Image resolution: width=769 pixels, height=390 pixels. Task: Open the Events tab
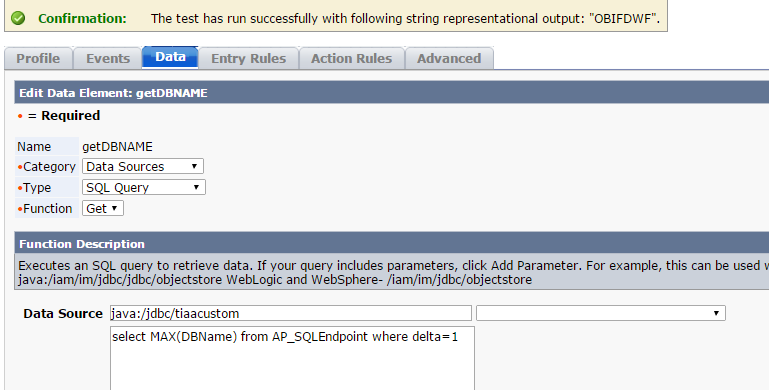pyautogui.click(x=108, y=58)
